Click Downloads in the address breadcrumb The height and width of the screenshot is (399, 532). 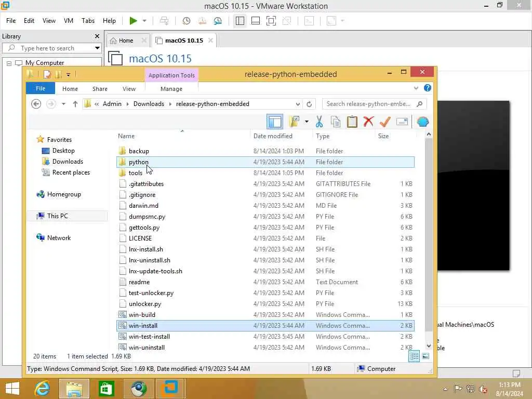[149, 104]
